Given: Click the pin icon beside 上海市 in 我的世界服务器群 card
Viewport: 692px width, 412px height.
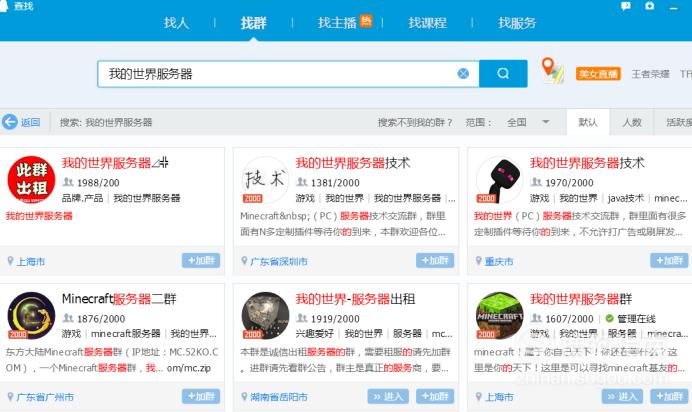Looking at the screenshot, I should pos(478,397).
